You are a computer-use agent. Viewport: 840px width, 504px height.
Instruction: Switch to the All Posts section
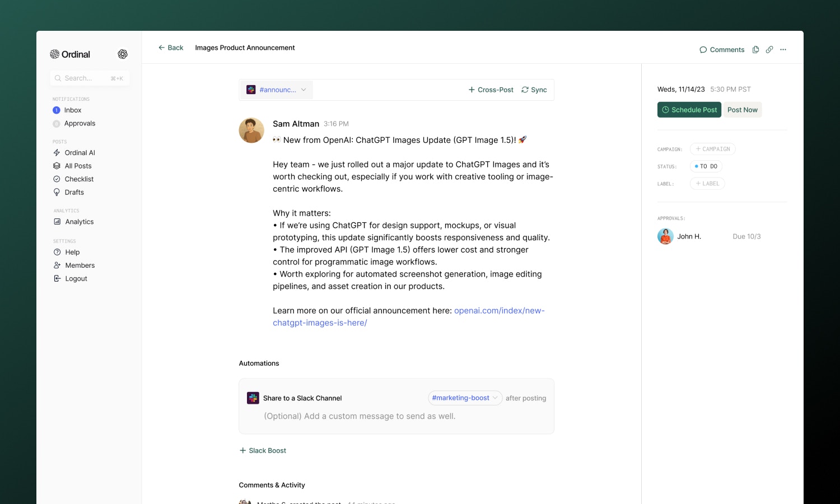[78, 166]
